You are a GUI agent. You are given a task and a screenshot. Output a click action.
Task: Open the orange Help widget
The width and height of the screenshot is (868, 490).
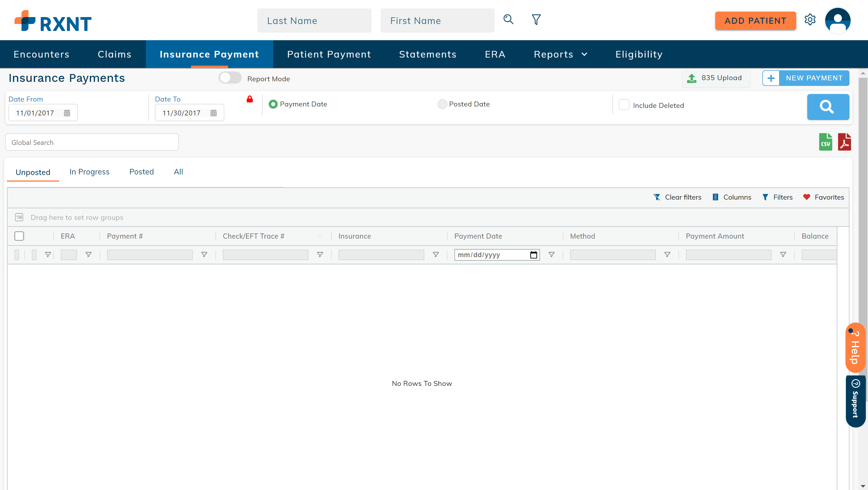[855, 348]
